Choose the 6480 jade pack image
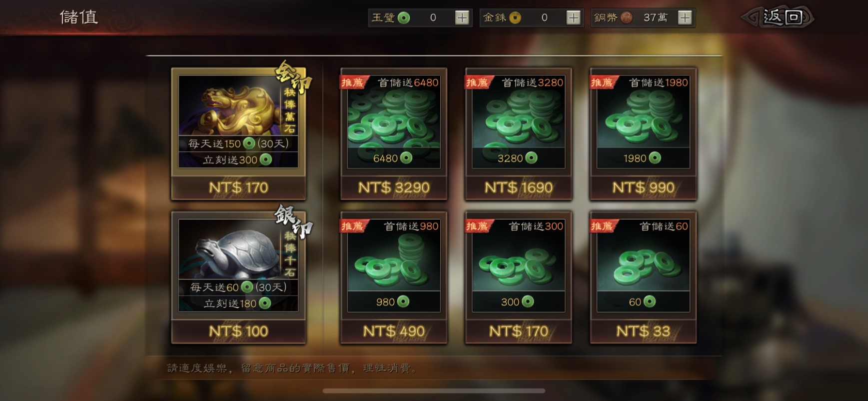The height and width of the screenshot is (401, 868). 394,121
